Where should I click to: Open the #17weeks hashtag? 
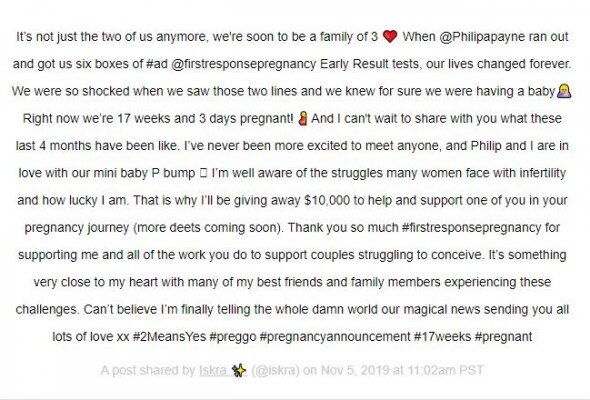(442, 336)
